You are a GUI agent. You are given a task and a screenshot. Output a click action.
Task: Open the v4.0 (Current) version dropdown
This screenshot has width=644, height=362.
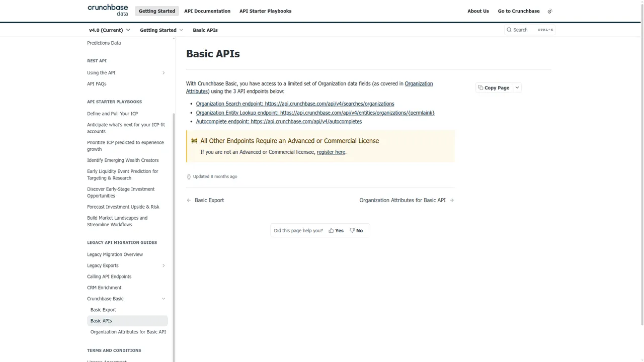coord(109,30)
